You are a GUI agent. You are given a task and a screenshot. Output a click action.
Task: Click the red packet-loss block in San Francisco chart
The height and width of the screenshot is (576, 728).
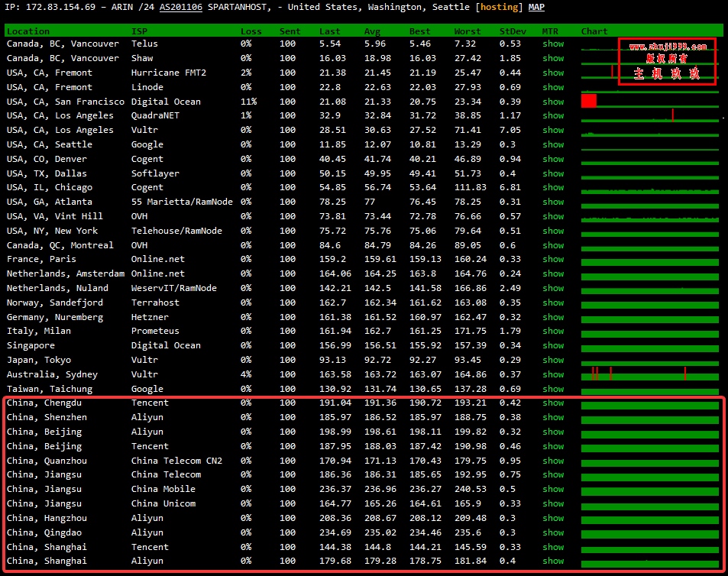(x=588, y=101)
